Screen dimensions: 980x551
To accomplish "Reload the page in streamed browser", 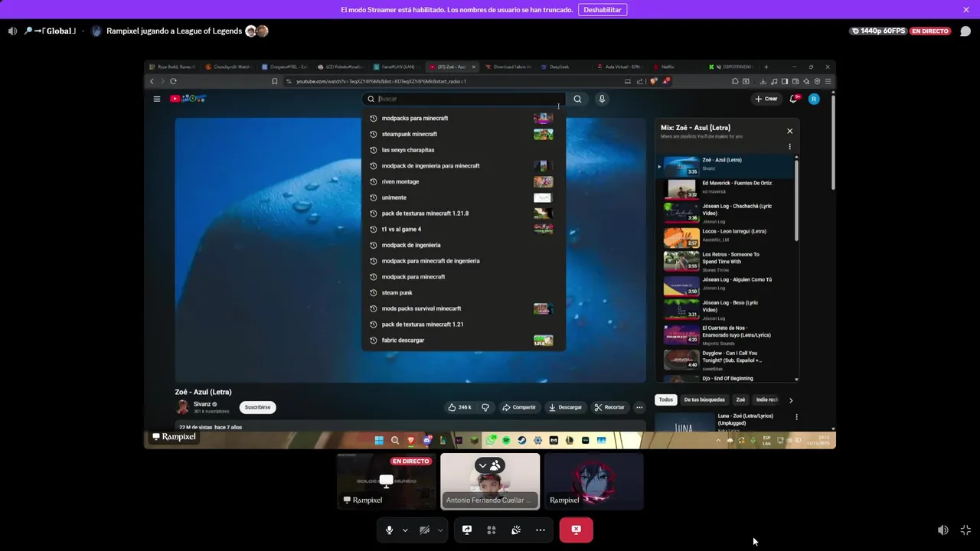I will click(174, 81).
